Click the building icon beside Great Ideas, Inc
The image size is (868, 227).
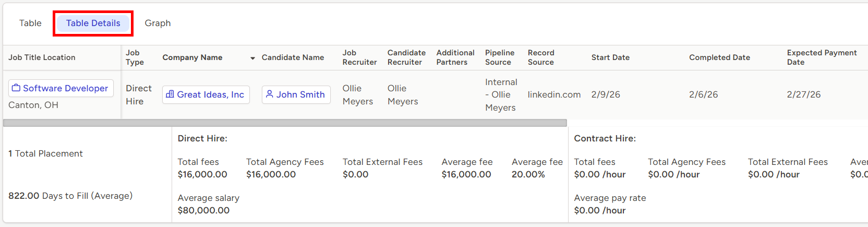point(170,94)
